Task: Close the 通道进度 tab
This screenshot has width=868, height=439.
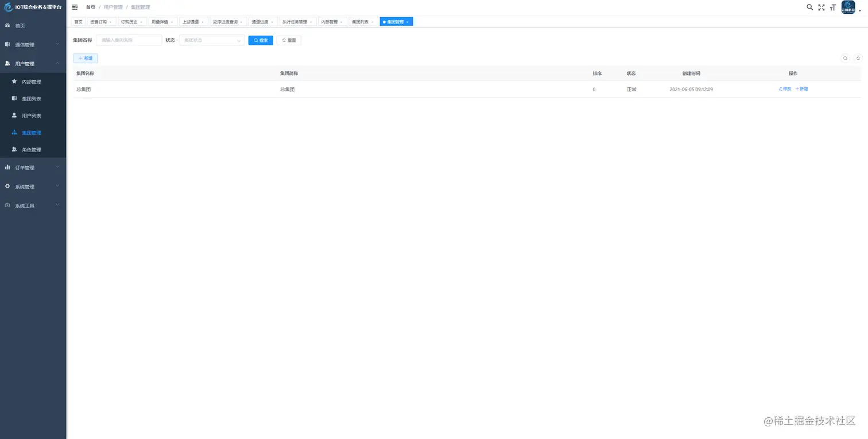Action: [272, 22]
